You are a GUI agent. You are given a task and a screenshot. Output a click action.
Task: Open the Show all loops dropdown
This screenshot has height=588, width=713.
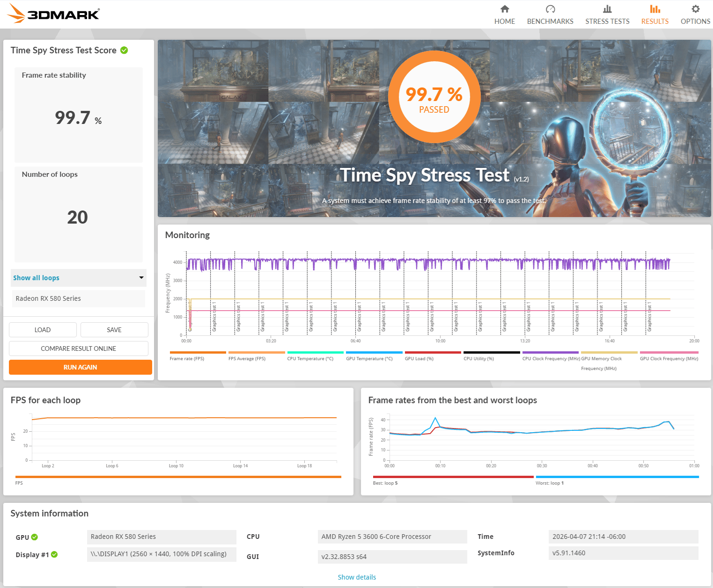point(79,278)
